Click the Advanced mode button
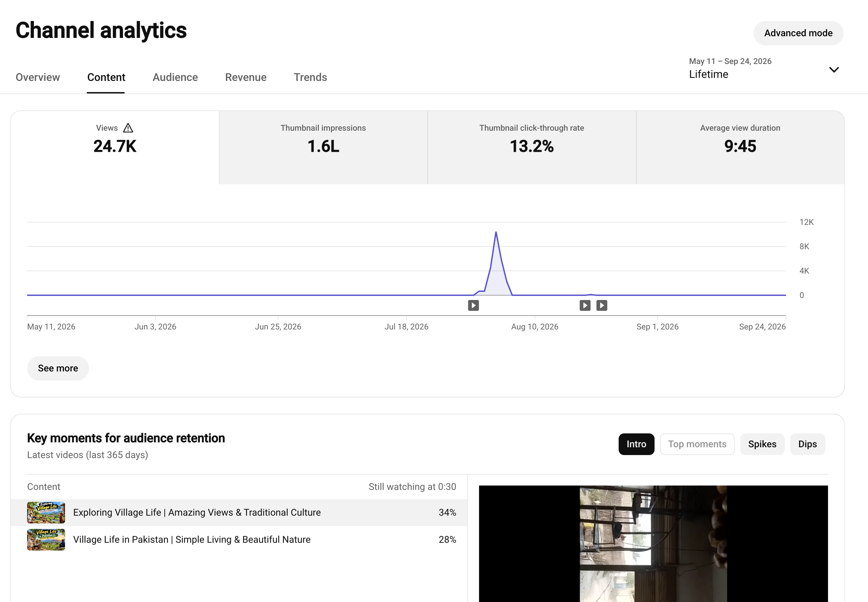Image resolution: width=868 pixels, height=602 pixels. (x=798, y=33)
